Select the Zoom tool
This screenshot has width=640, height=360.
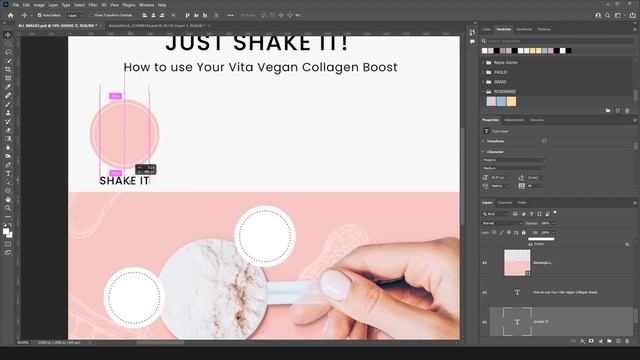(8, 208)
